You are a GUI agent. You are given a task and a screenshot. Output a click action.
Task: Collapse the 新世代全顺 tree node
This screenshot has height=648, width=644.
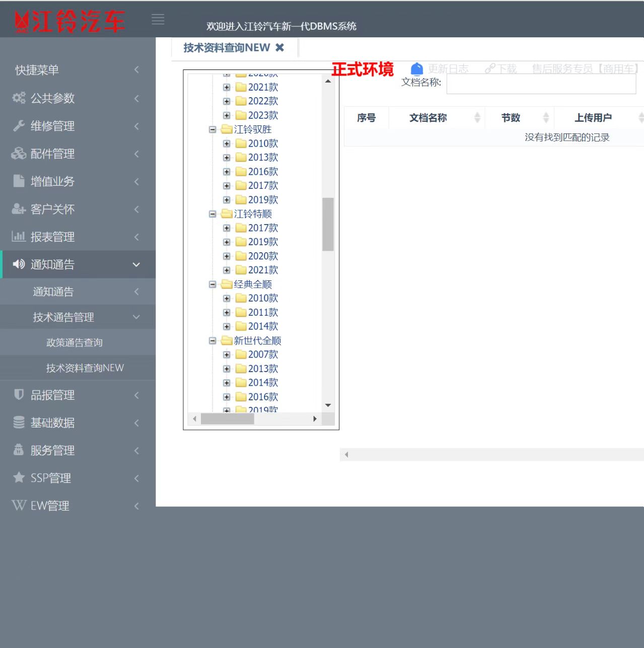[x=212, y=341]
